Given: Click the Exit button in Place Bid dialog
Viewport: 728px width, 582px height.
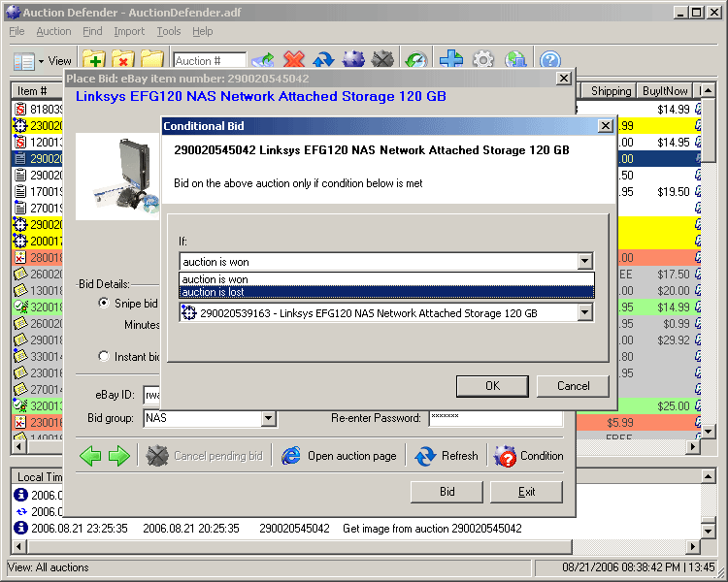Looking at the screenshot, I should click(526, 492).
